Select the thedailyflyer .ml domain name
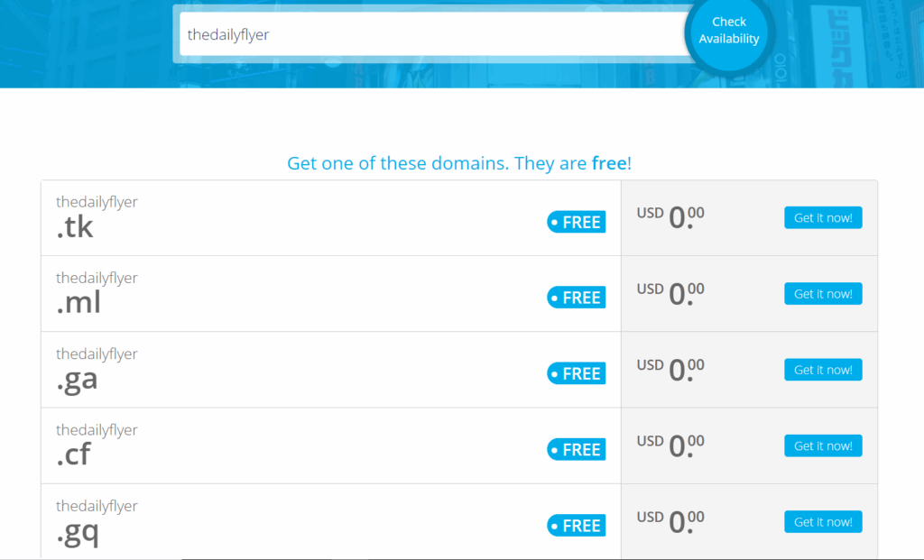Image resolution: width=924 pixels, height=560 pixels. pyautogui.click(x=97, y=293)
